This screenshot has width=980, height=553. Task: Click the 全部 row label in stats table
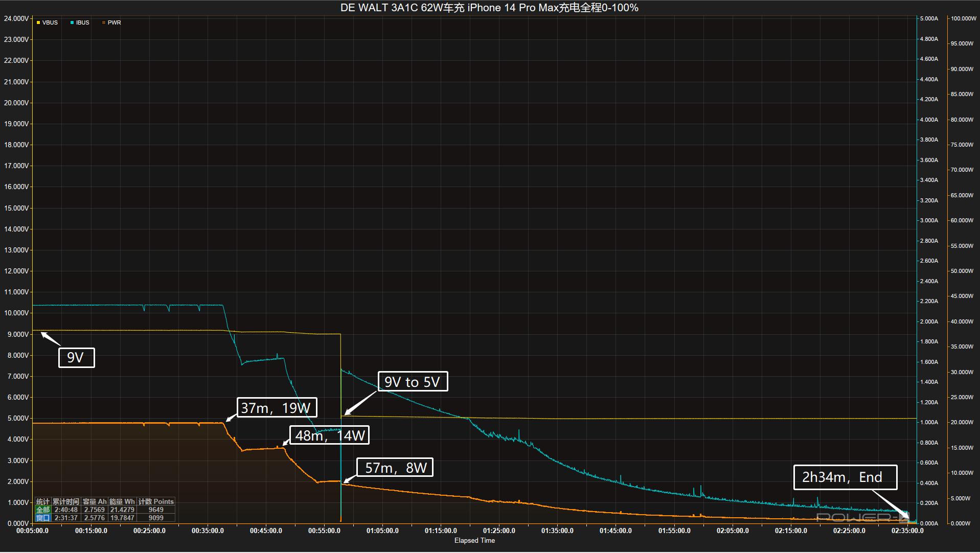click(x=43, y=510)
